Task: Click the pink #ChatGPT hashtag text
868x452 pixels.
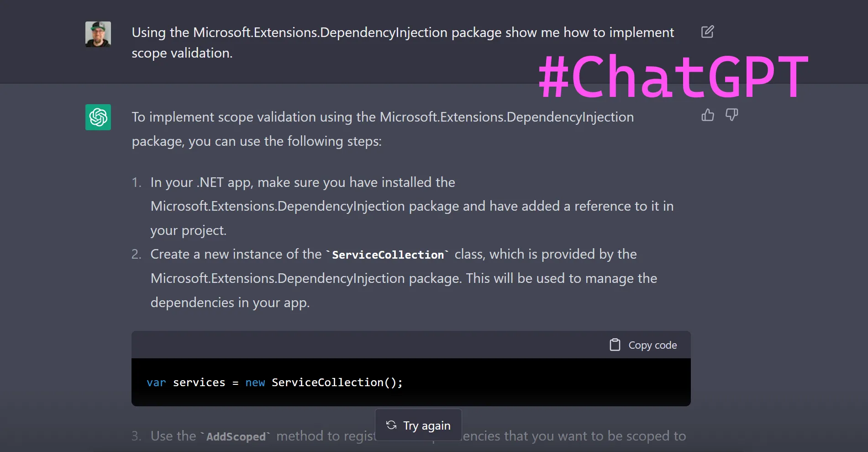Action: [673, 76]
